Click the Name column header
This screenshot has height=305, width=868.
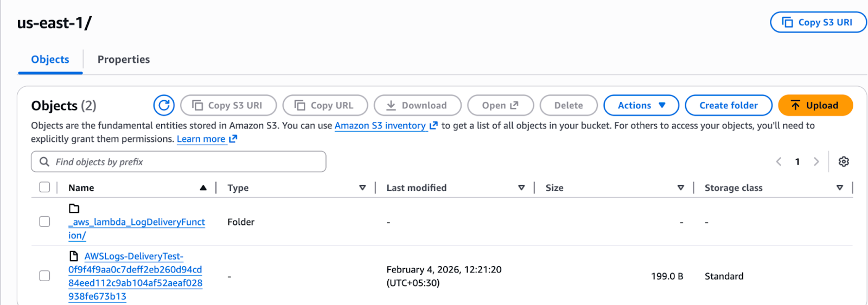[x=81, y=187]
